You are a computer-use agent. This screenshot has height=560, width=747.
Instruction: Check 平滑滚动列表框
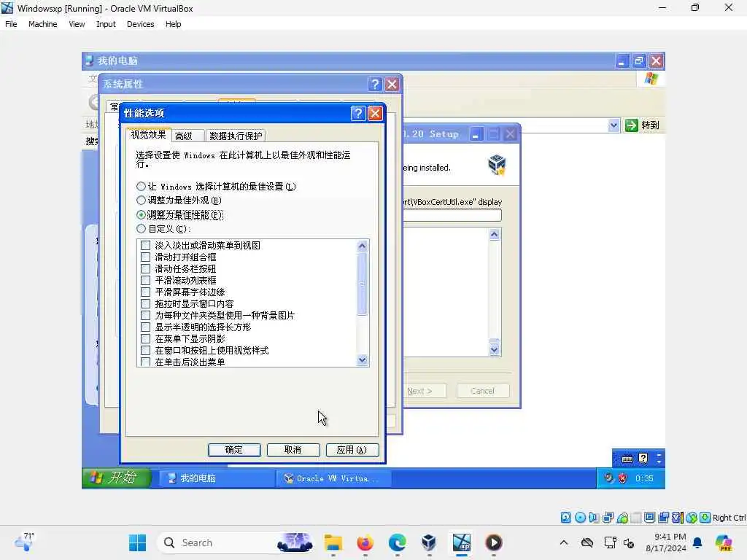point(146,281)
